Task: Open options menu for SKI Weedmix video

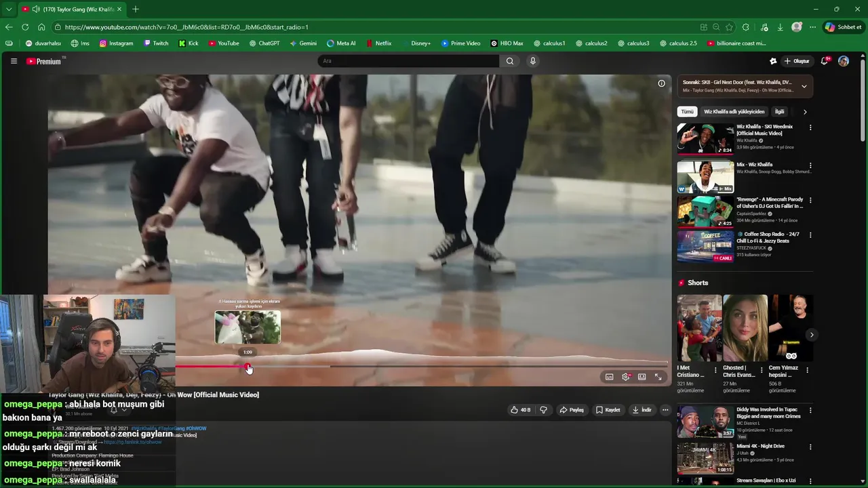Action: 810,127
